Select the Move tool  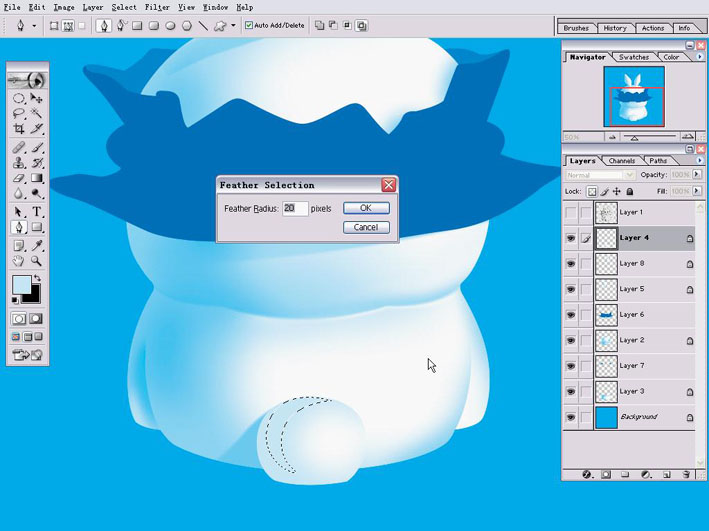tap(37, 98)
